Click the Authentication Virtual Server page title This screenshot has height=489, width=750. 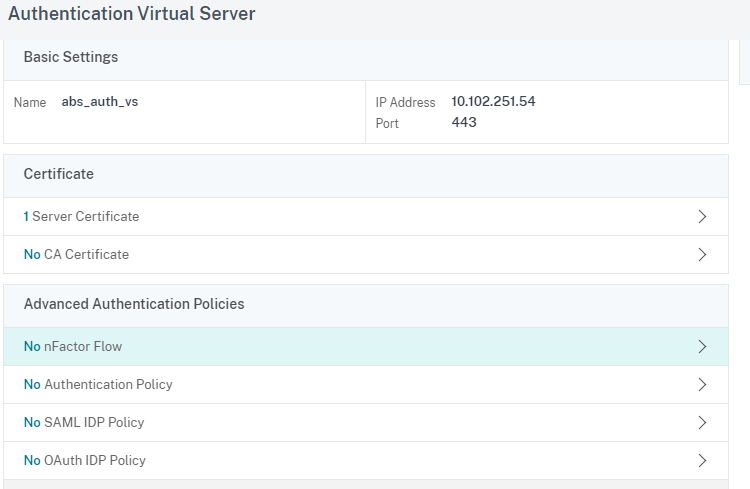[x=132, y=13]
